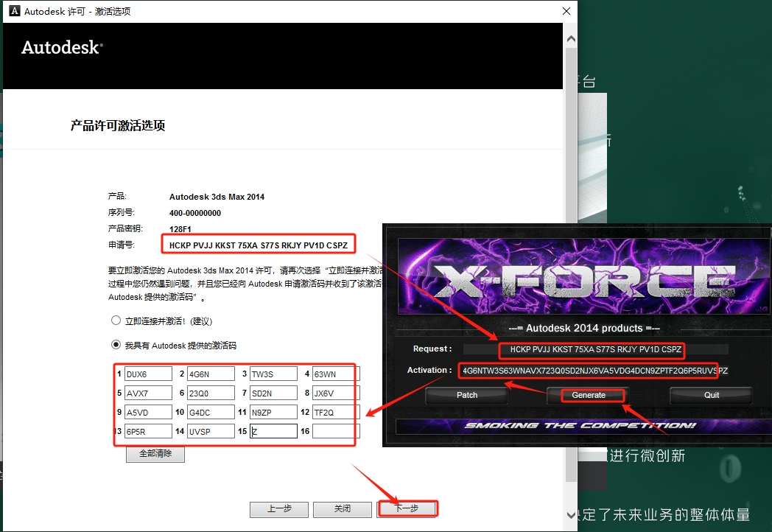Click the empty activation code field 16
The width and height of the screenshot is (772, 532).
tap(336, 432)
